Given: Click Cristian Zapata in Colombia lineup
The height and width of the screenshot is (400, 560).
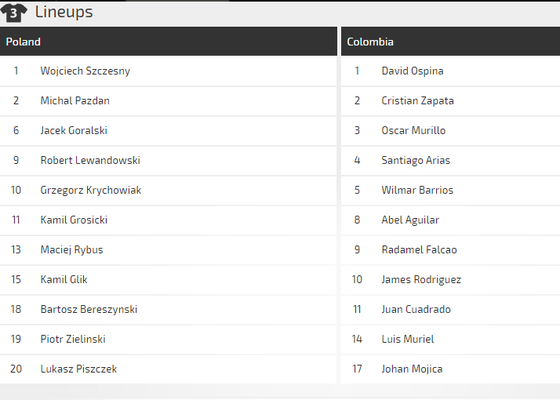Looking at the screenshot, I should click(x=418, y=101).
